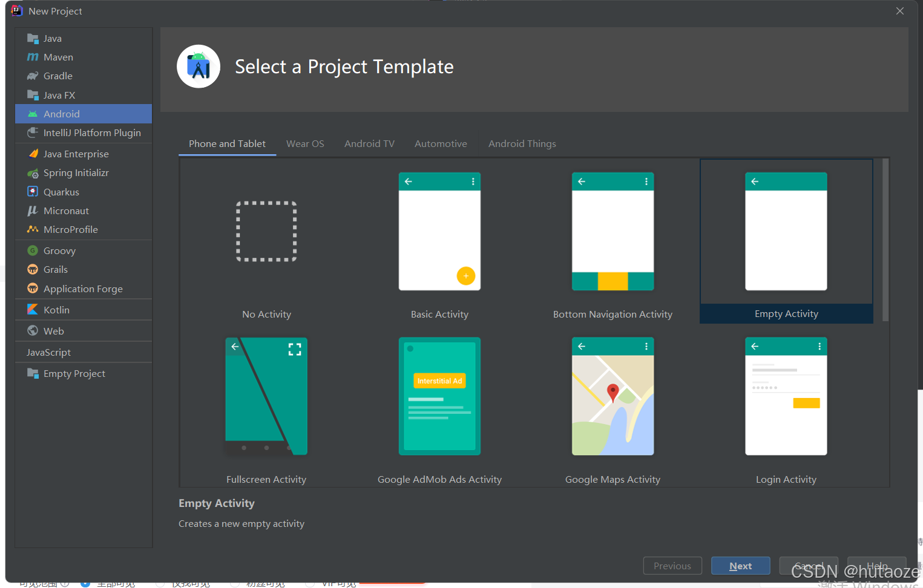Click the Empty Project folder icon

(x=33, y=373)
